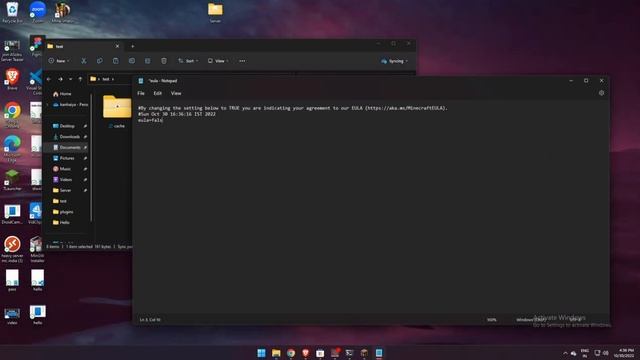Click the Paste clipboard icon in File Explorer
The width and height of the screenshot is (640, 360).
116,61
